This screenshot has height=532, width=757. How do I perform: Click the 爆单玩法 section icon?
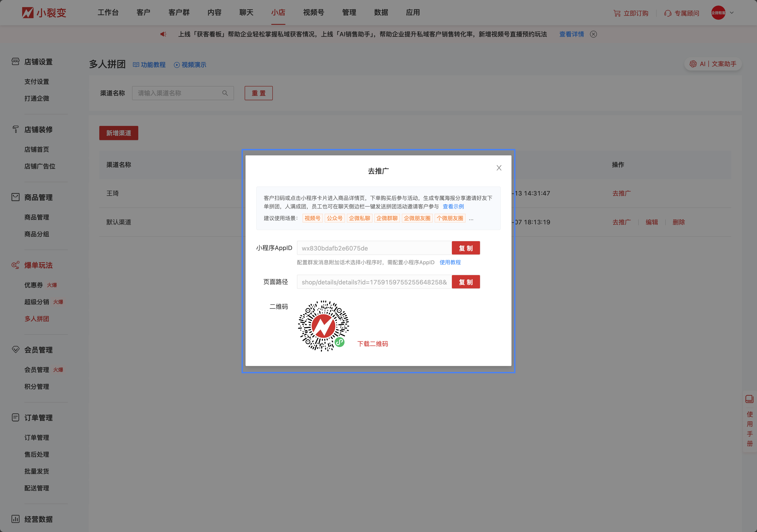[x=15, y=265]
